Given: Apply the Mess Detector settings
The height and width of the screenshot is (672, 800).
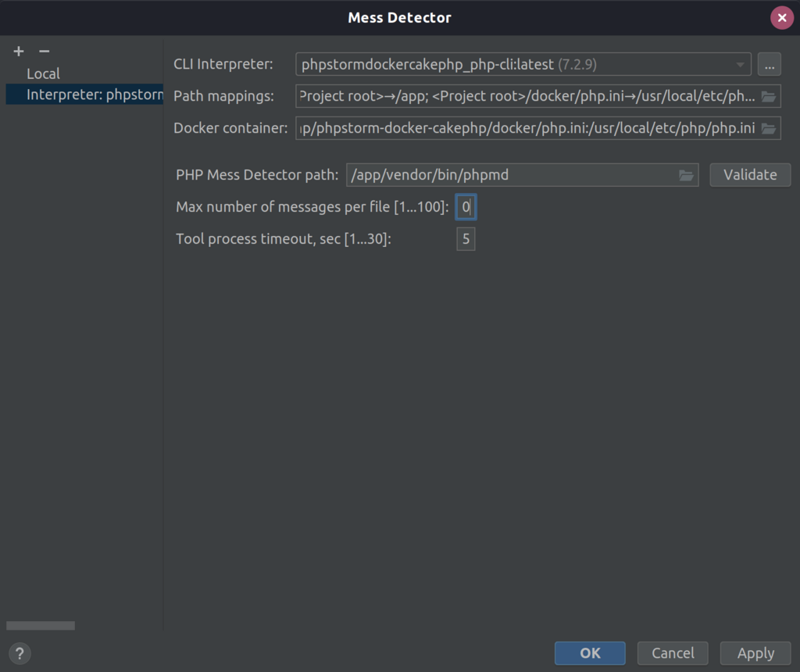Looking at the screenshot, I should click(x=755, y=653).
